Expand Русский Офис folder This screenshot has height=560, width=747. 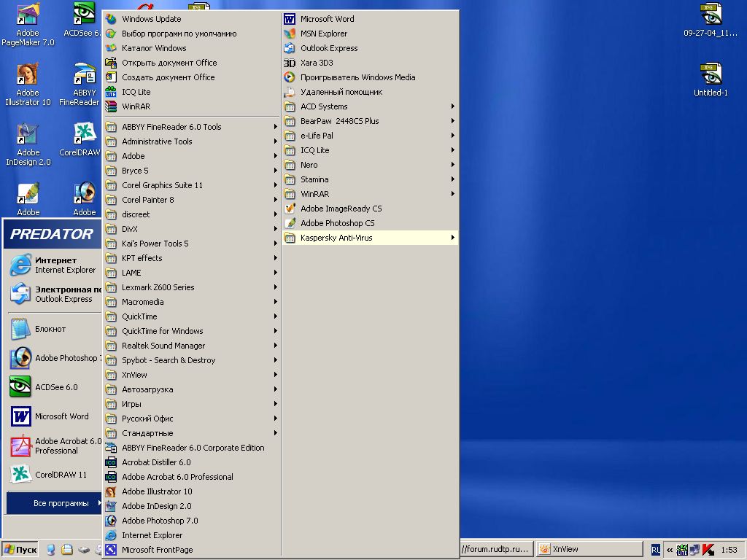coord(192,419)
